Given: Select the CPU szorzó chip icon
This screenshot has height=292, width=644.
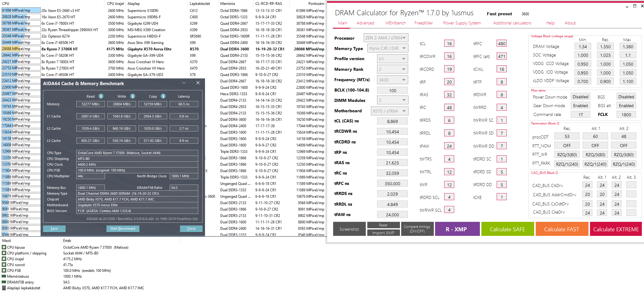Looking at the screenshot, I should (x=4, y=265).
